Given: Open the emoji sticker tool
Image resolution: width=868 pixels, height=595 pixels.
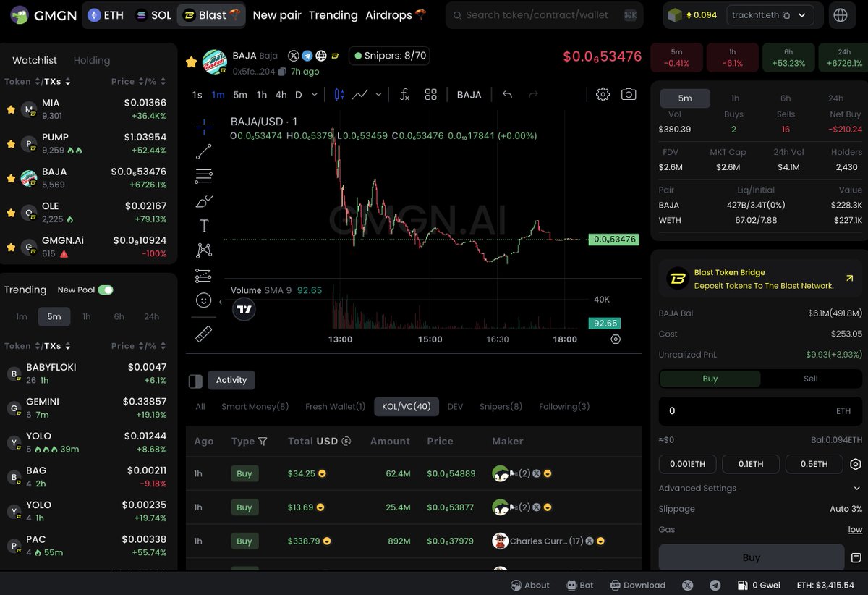Looking at the screenshot, I should pos(204,300).
